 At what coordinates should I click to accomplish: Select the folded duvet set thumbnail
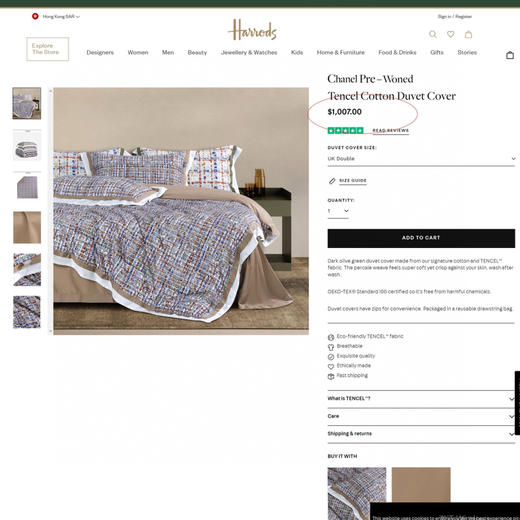[27, 146]
